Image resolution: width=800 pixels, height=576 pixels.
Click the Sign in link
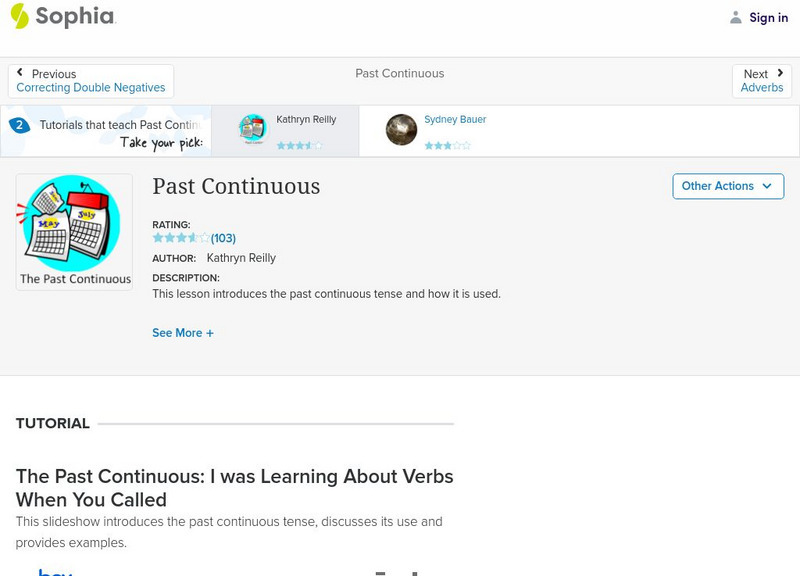click(768, 18)
